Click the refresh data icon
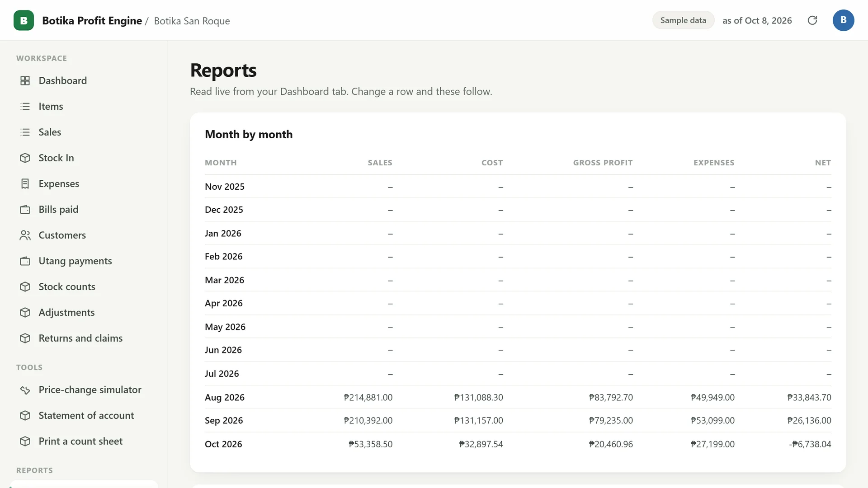This screenshot has width=868, height=488. tap(812, 20)
